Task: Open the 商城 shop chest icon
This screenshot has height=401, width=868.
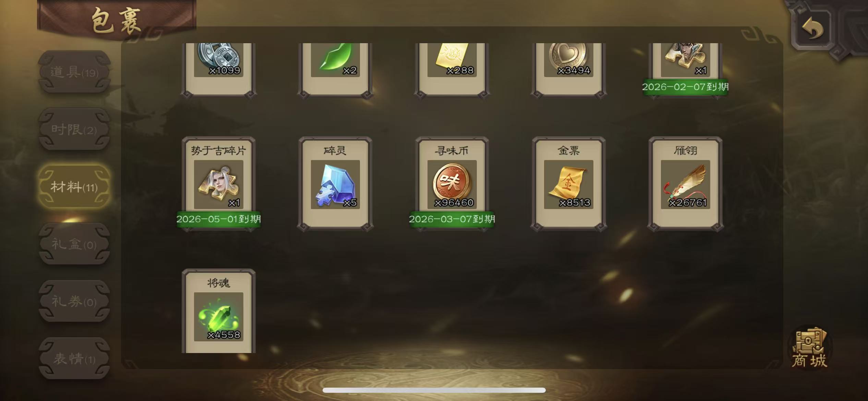Action: coord(810,347)
